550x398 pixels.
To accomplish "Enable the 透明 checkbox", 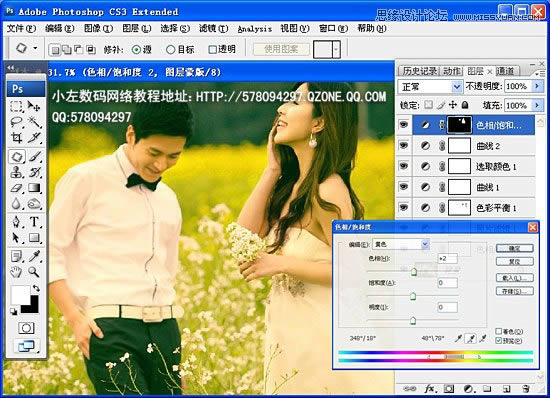I will (x=212, y=49).
